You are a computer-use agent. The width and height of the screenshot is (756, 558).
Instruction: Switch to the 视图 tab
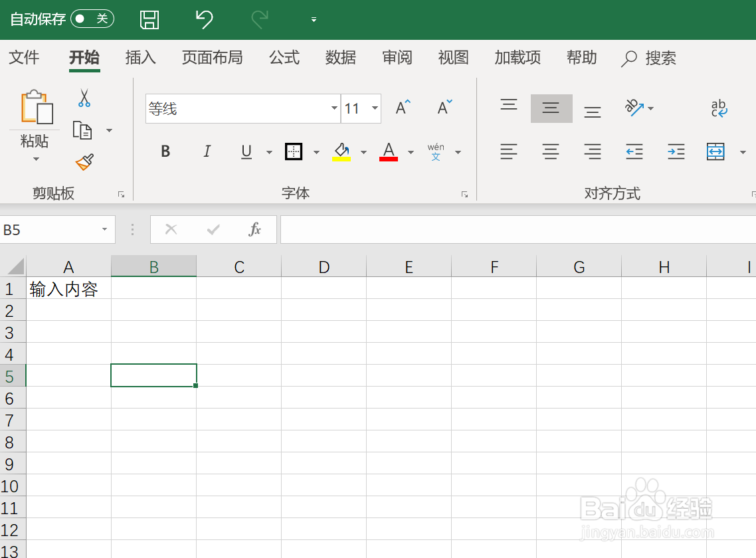coord(453,57)
